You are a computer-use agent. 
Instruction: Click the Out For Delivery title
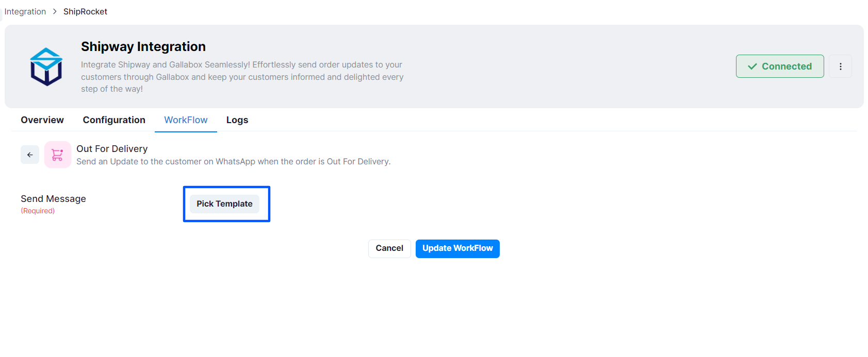[112, 149]
